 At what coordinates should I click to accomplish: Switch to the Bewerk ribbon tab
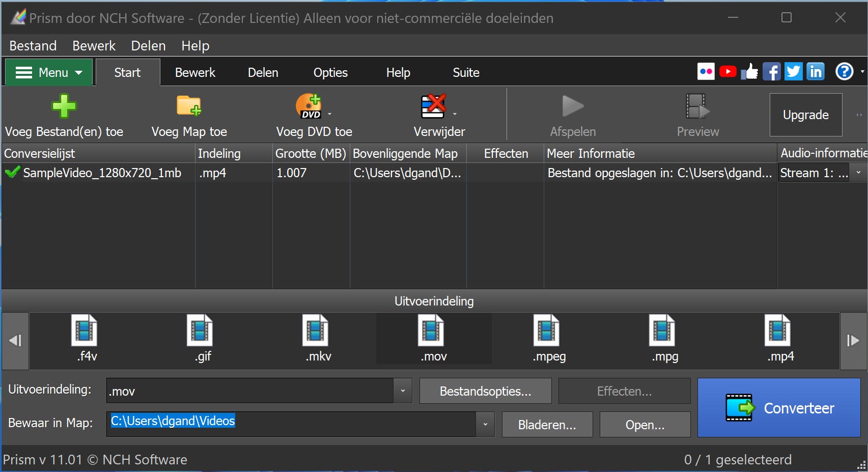click(195, 72)
